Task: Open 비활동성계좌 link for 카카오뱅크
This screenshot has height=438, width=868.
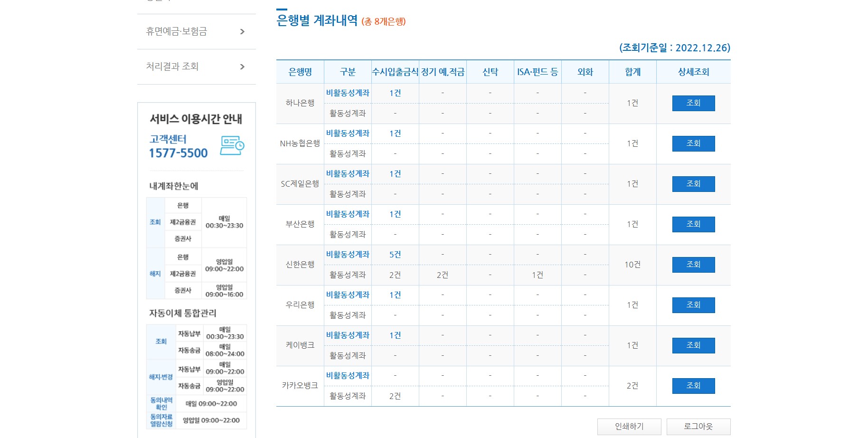Action: pos(348,375)
